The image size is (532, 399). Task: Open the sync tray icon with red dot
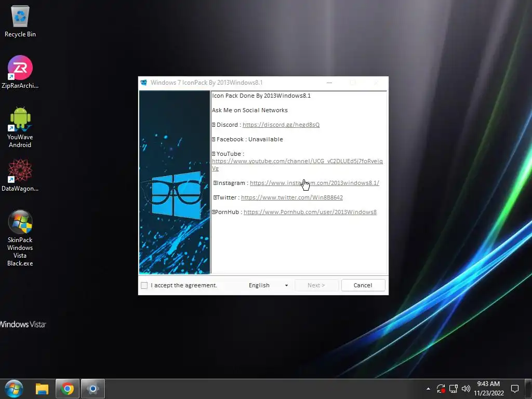pyautogui.click(x=441, y=389)
